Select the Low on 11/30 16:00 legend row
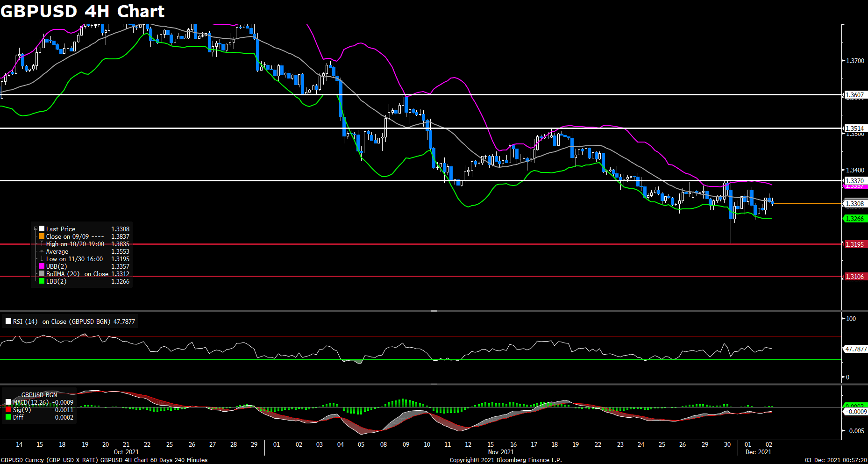The image size is (868, 464). pos(84,259)
